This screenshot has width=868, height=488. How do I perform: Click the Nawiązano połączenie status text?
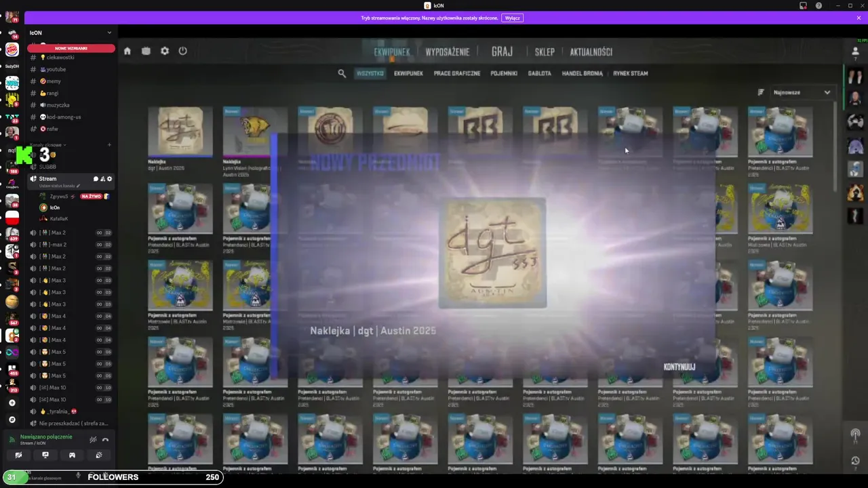tap(46, 437)
